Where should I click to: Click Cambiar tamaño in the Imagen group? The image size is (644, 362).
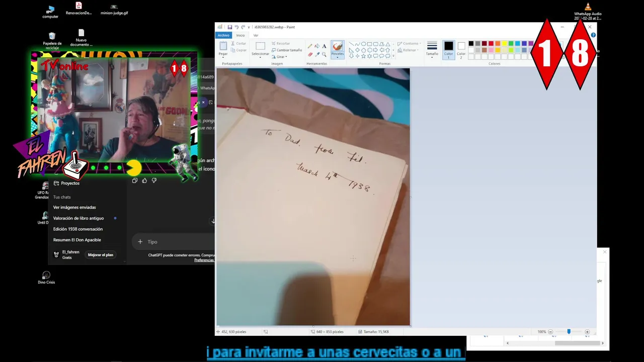click(287, 50)
